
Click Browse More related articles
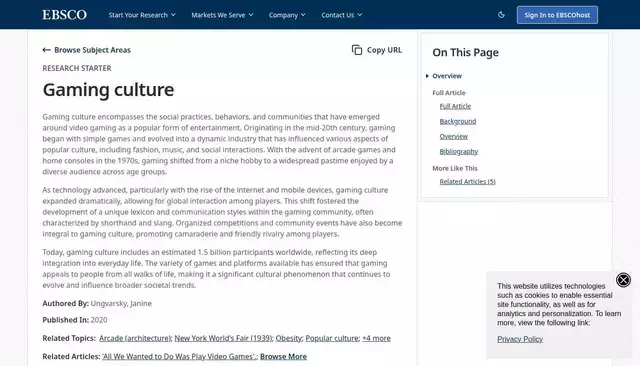pyautogui.click(x=283, y=357)
